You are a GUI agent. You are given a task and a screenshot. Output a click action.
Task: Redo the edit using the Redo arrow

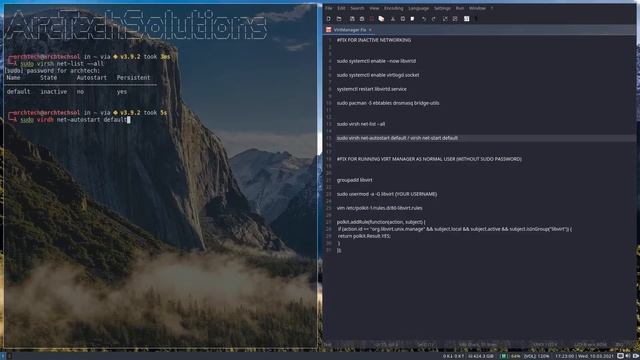coord(433,19)
